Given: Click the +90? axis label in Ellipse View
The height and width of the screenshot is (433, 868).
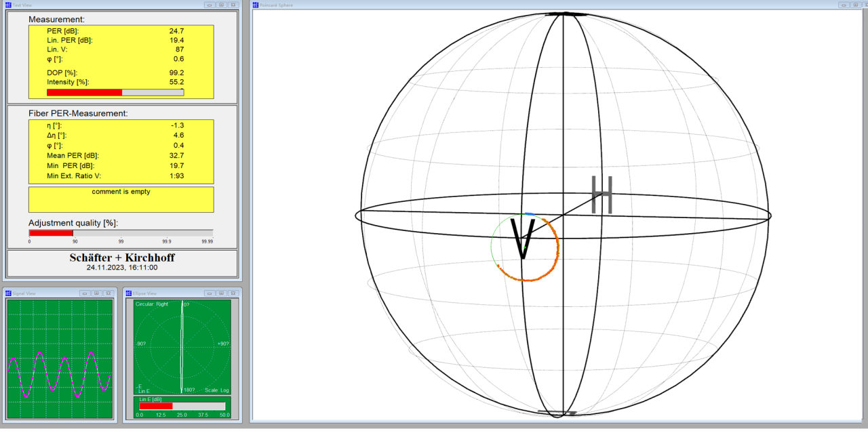Looking at the screenshot, I should (223, 344).
